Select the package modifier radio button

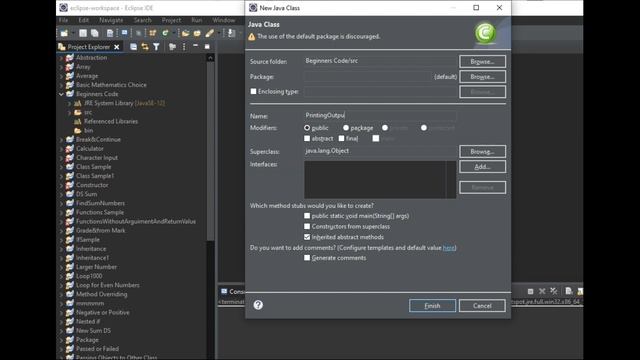pos(346,128)
